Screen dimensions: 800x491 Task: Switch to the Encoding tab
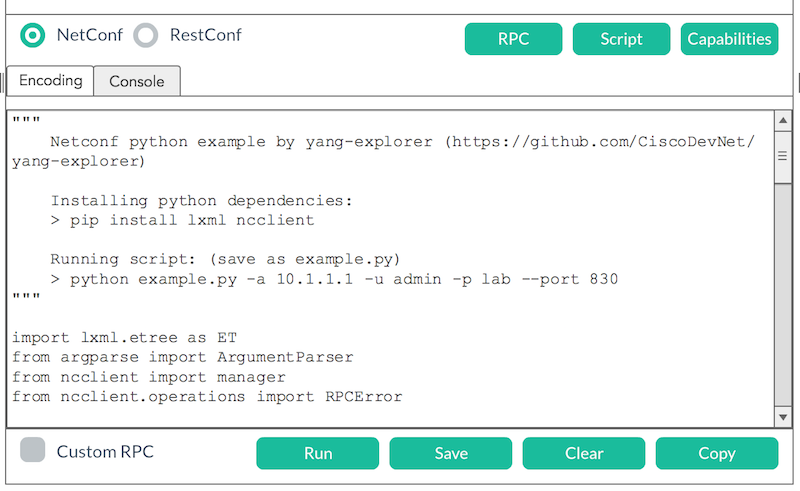51,81
